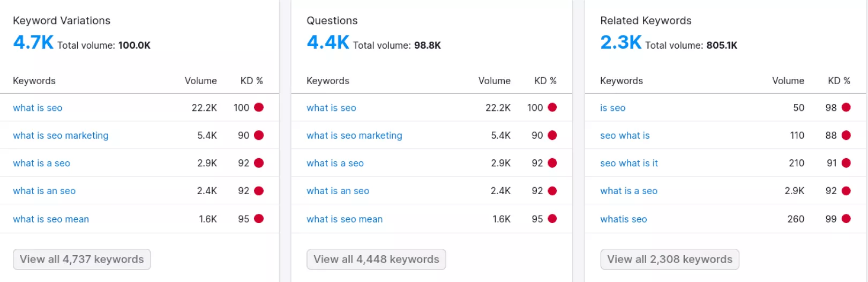Click Volume column header in Related Keywords
This screenshot has height=282, width=868.
tap(788, 81)
